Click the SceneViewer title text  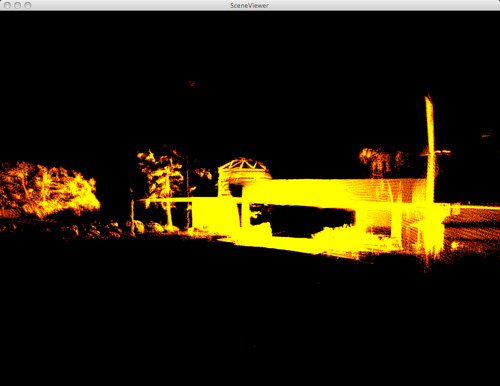[x=249, y=5]
